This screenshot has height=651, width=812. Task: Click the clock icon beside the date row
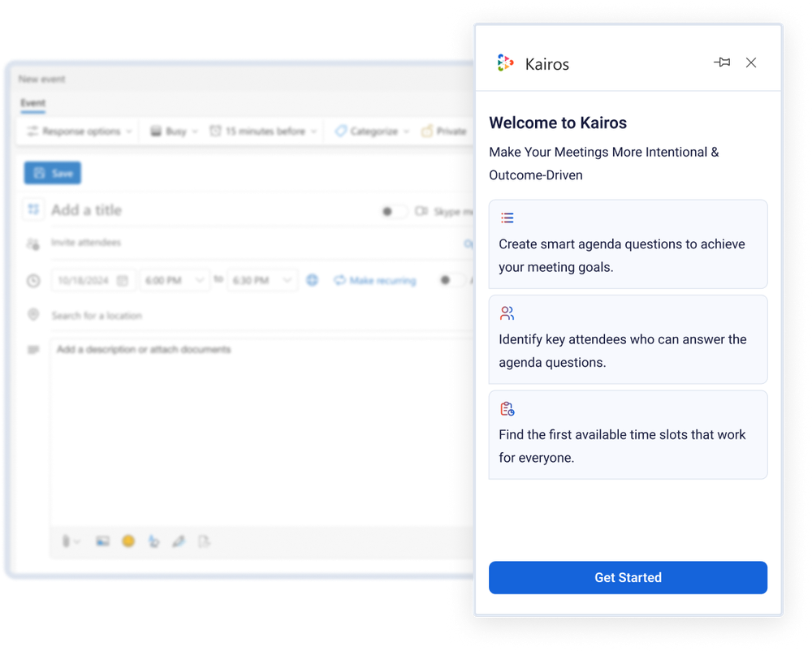click(x=33, y=281)
